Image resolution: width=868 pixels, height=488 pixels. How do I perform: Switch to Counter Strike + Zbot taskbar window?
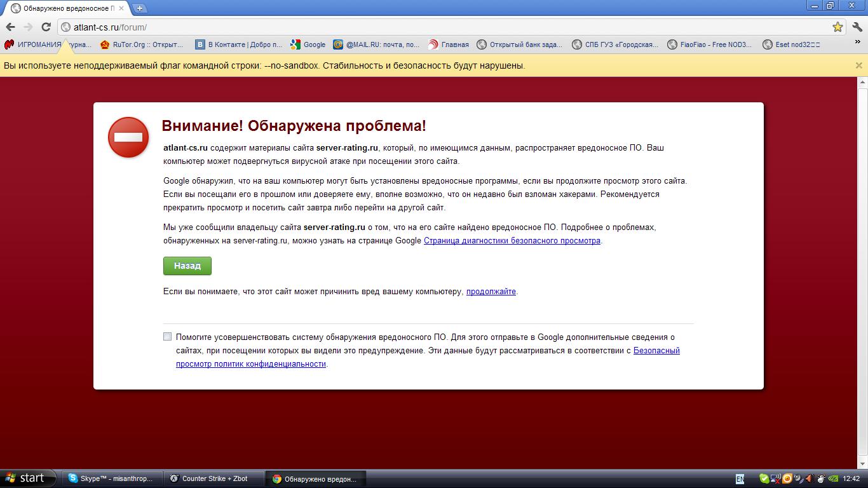pyautogui.click(x=214, y=479)
